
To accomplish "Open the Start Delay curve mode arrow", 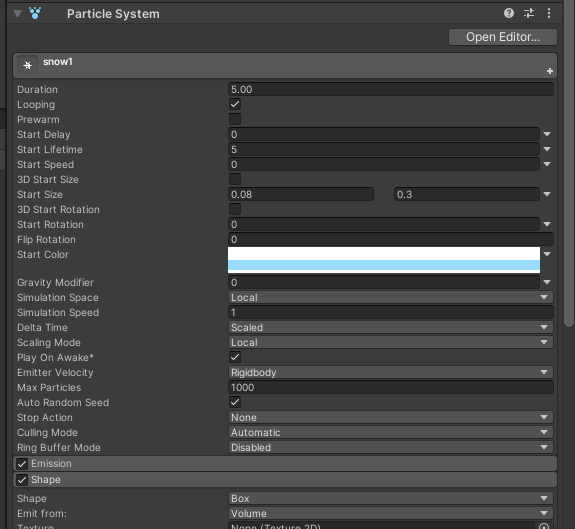I will pyautogui.click(x=547, y=135).
